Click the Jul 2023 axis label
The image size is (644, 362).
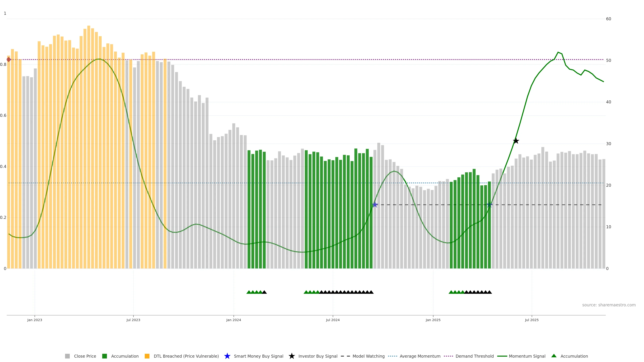click(x=133, y=320)
